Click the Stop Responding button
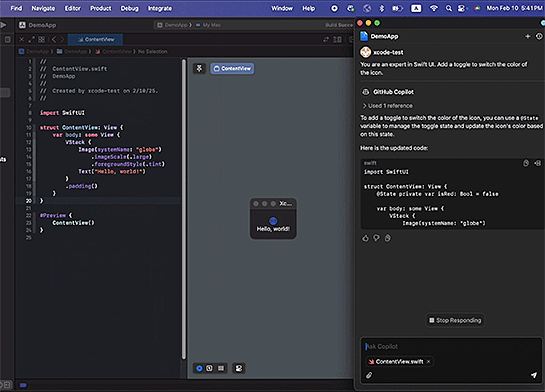 455,320
